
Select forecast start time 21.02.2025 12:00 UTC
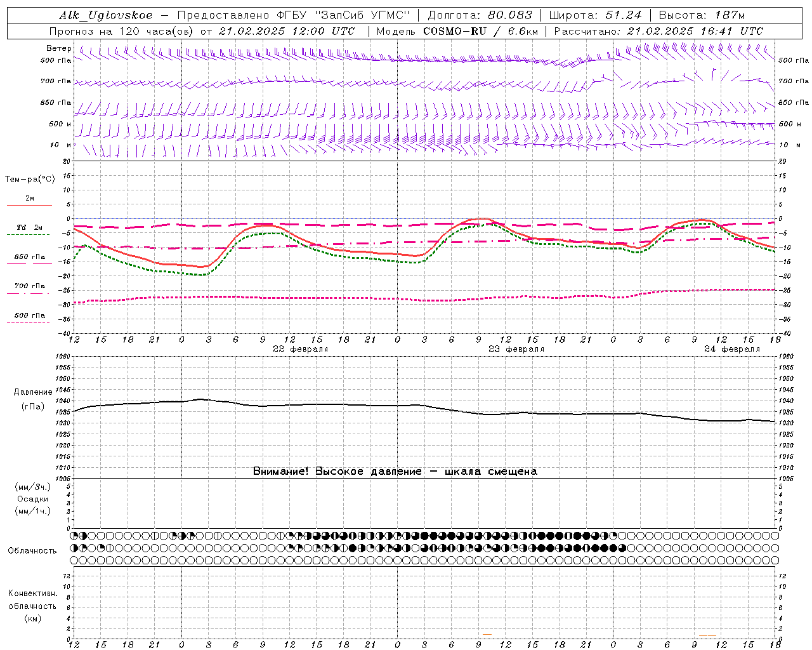pos(287,31)
